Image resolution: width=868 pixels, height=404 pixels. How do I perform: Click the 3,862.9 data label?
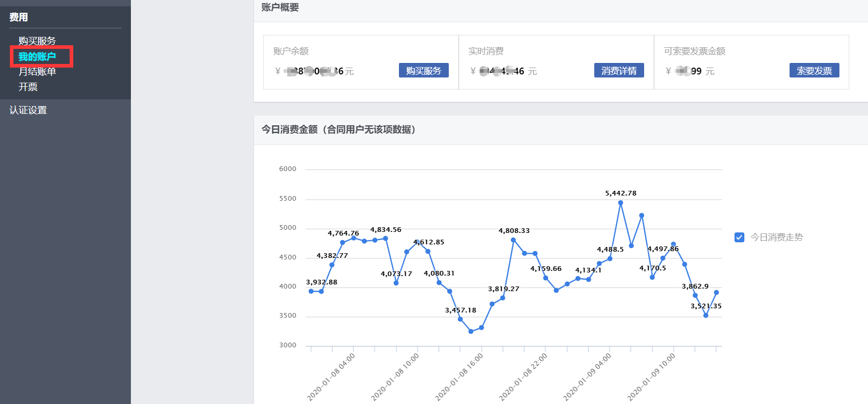[695, 286]
